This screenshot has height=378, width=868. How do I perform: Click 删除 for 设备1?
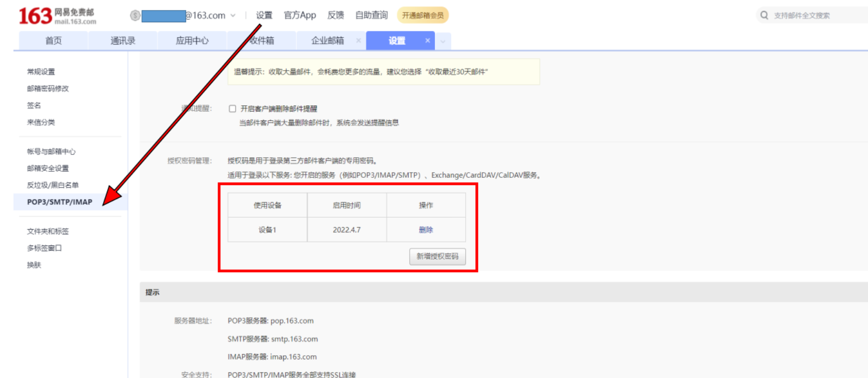tap(426, 230)
